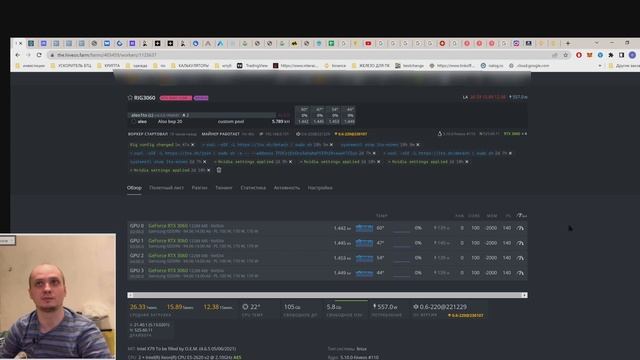Viewport: 640px width, 360px height.
Task: Open the browser extensions puzzle icon
Action: pos(611,55)
